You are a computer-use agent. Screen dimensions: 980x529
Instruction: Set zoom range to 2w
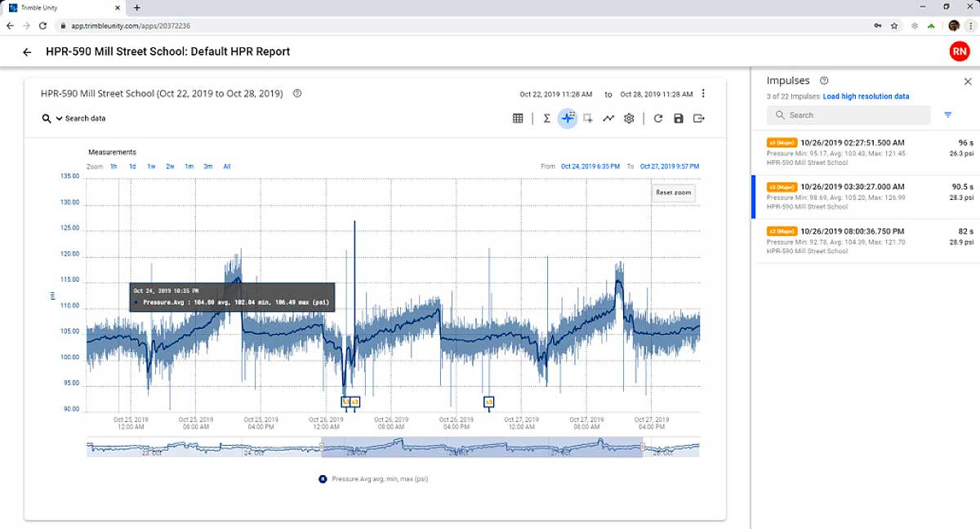pyautogui.click(x=170, y=167)
